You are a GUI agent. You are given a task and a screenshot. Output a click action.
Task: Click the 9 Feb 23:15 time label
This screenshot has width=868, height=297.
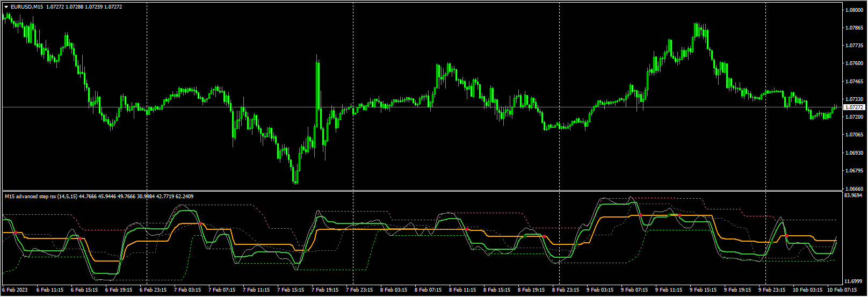click(x=772, y=290)
